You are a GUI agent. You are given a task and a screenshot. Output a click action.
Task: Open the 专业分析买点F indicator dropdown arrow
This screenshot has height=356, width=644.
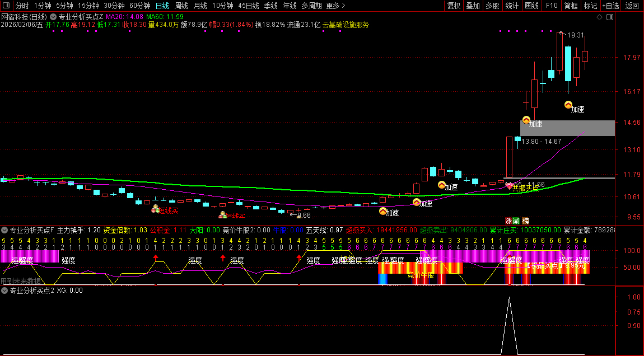coord(4,229)
